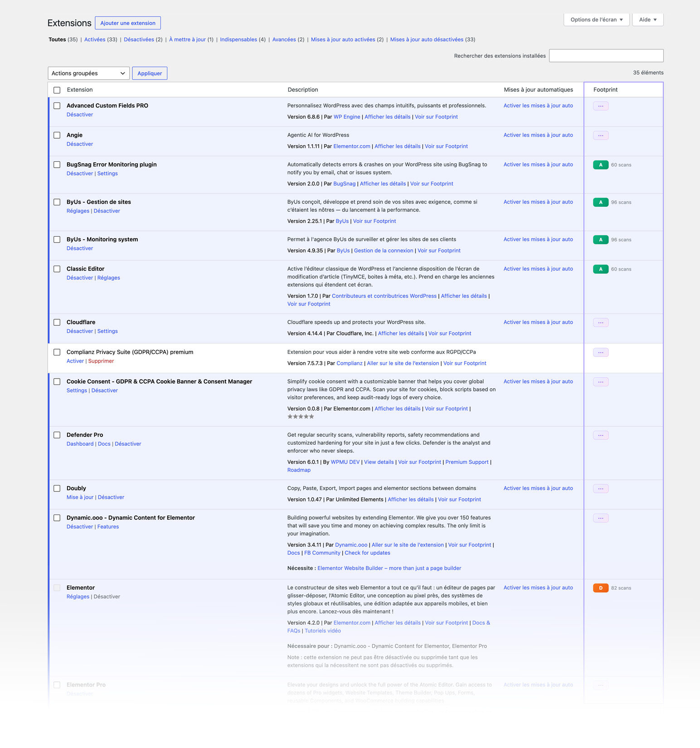Image resolution: width=700 pixels, height=748 pixels.
Task: Click the pending Footprint badge for Cookie Consent
Action: [x=601, y=382]
